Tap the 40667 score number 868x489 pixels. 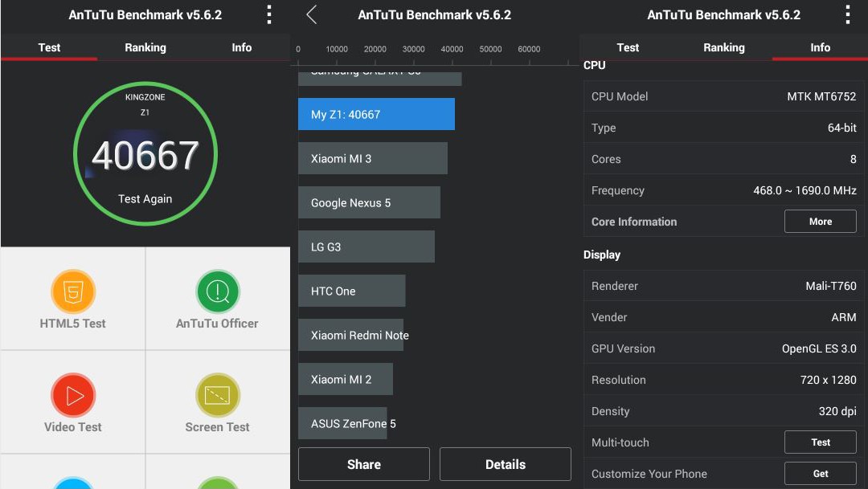click(145, 156)
